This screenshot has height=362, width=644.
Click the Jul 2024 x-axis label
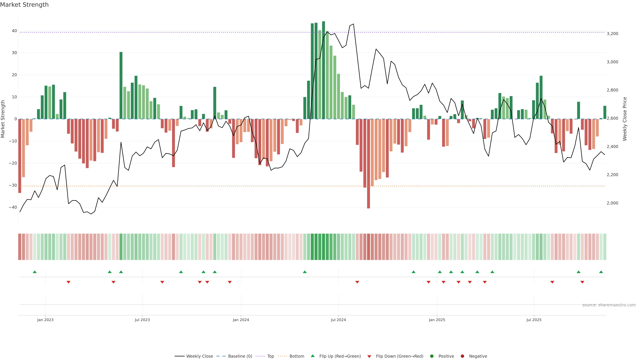pos(338,320)
